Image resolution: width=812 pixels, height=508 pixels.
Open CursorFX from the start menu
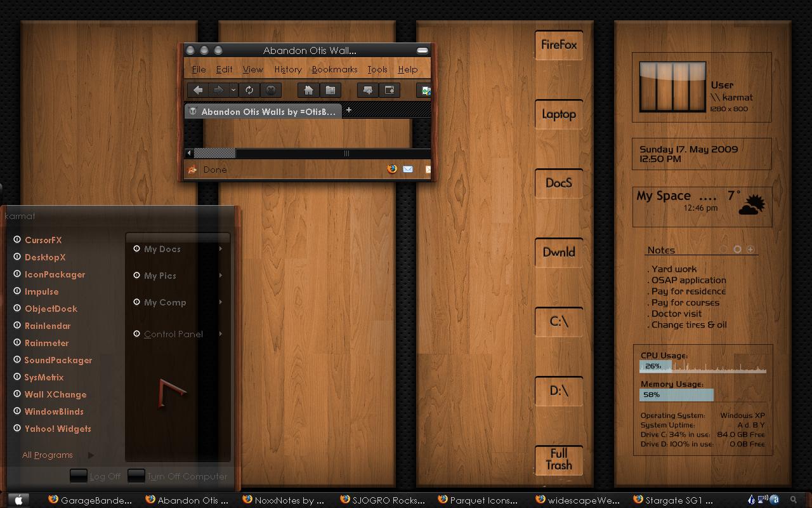tap(43, 240)
